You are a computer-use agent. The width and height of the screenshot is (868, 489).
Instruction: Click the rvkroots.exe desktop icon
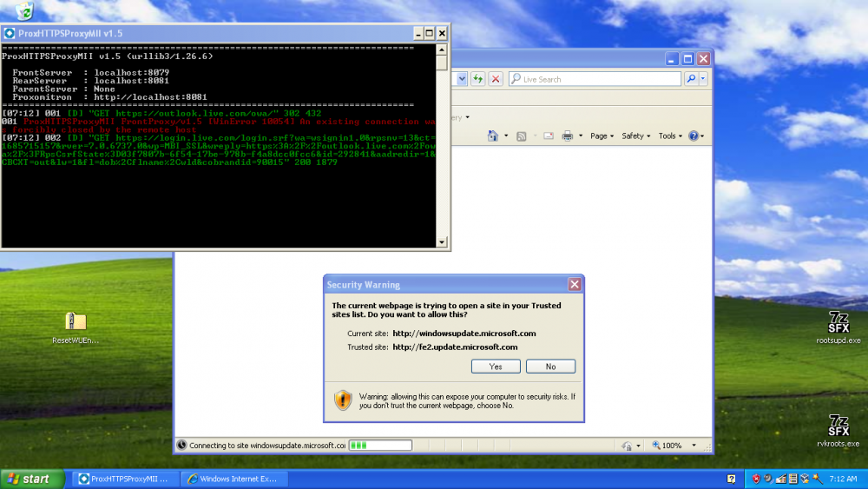838,430
